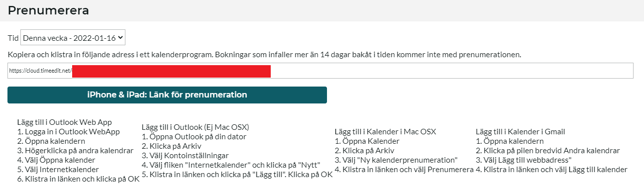Click the Tid label
The width and height of the screenshot is (644, 193).
[13, 38]
